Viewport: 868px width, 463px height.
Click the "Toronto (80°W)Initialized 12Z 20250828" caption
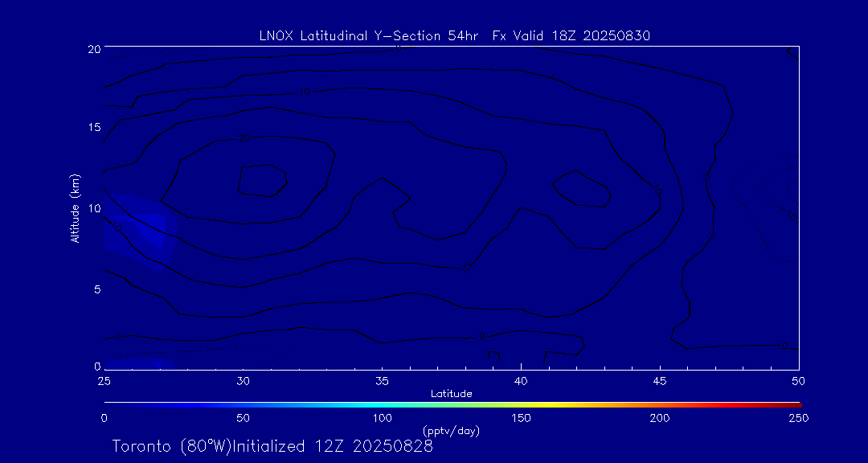(272, 446)
